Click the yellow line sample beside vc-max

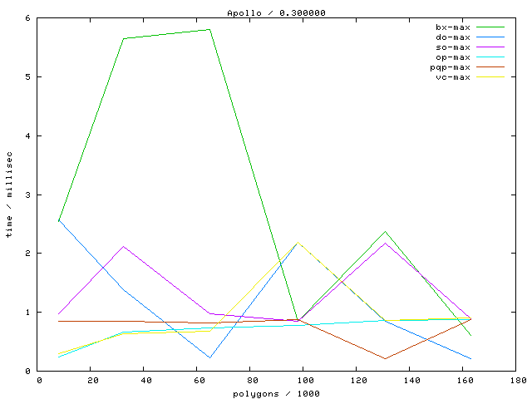point(490,77)
